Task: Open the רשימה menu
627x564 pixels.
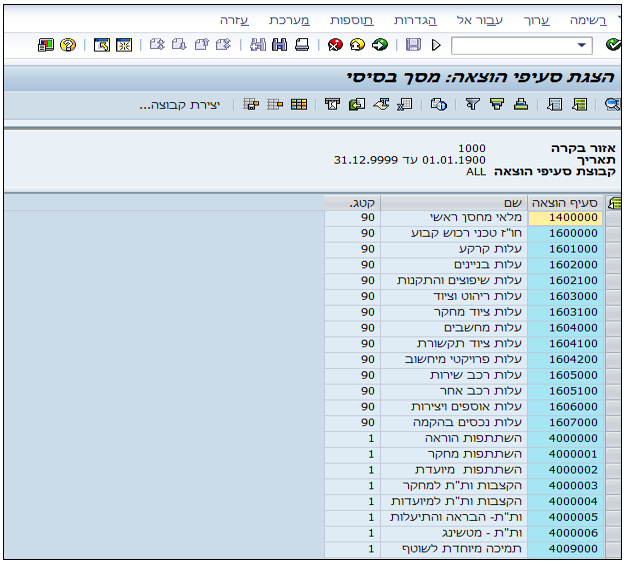Action: click(588, 20)
